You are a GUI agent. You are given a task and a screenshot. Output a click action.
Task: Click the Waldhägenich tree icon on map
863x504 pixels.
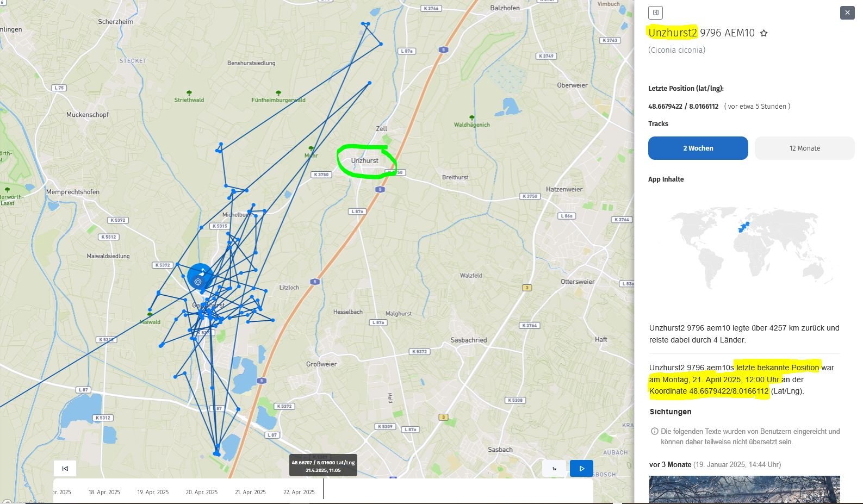(471, 118)
